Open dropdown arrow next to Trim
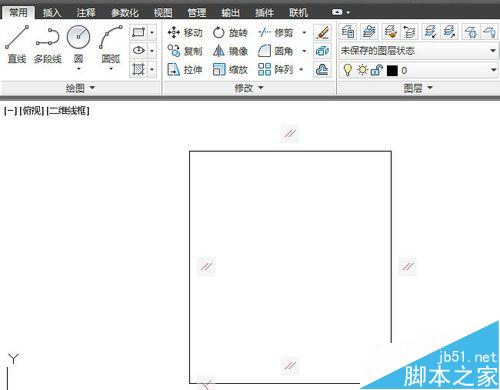The height and width of the screenshot is (390, 500). [304, 32]
